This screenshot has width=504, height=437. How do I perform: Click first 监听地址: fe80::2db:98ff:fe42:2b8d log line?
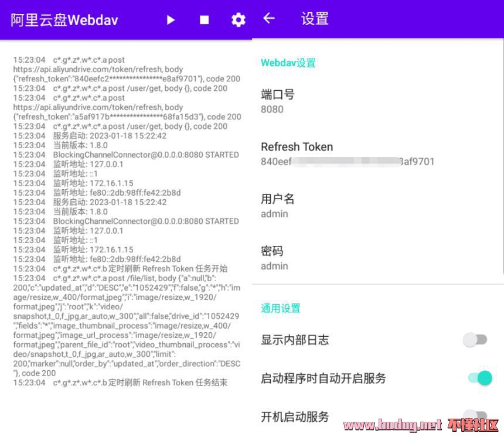(x=97, y=193)
